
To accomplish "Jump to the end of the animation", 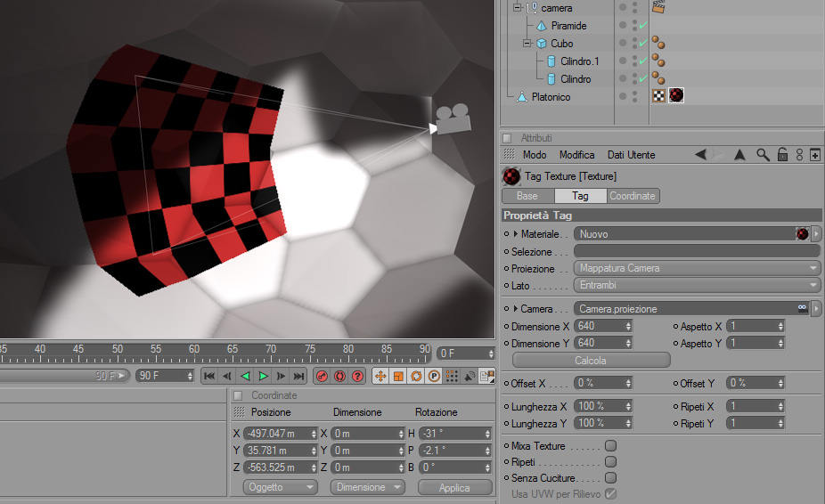I will coord(298,376).
